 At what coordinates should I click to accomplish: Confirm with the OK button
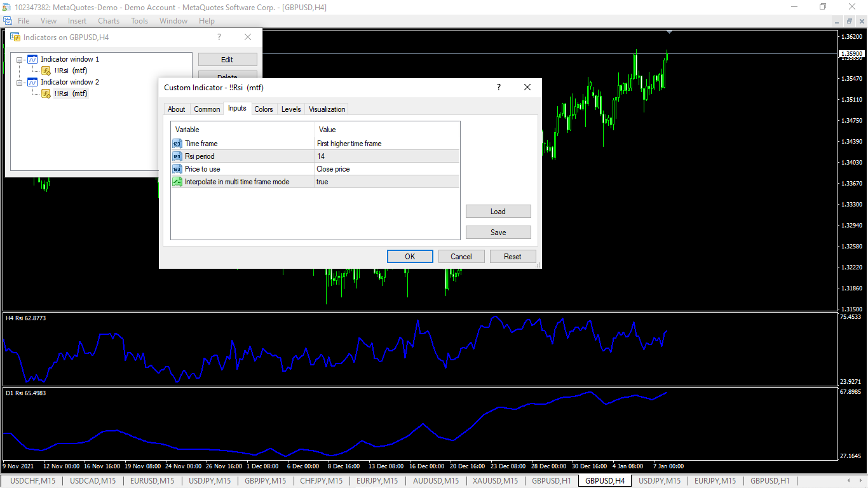click(410, 257)
